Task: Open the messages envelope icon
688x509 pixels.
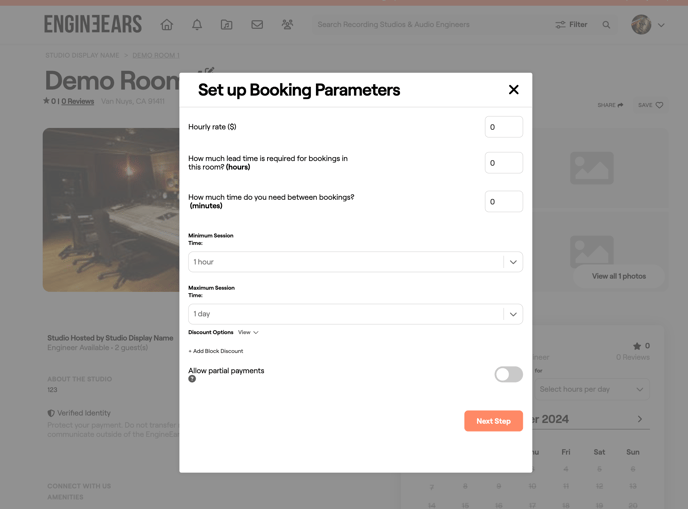Action: [257, 24]
